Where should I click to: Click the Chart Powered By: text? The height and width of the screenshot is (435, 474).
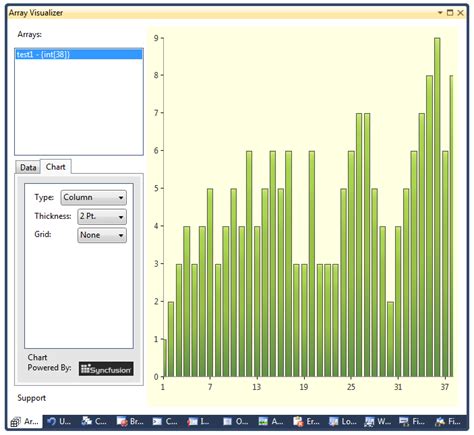49,363
